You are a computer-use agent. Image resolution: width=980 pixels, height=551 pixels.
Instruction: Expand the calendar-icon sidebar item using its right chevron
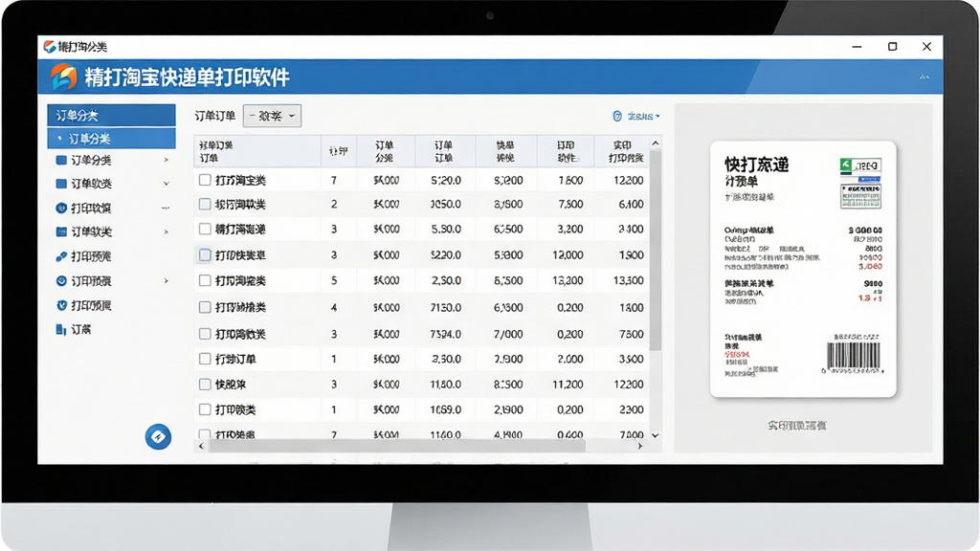(166, 231)
